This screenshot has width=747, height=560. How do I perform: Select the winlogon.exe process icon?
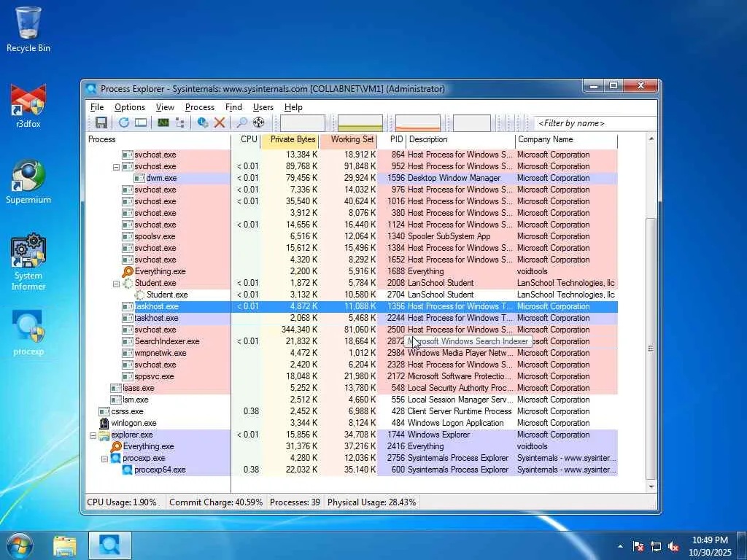click(104, 423)
